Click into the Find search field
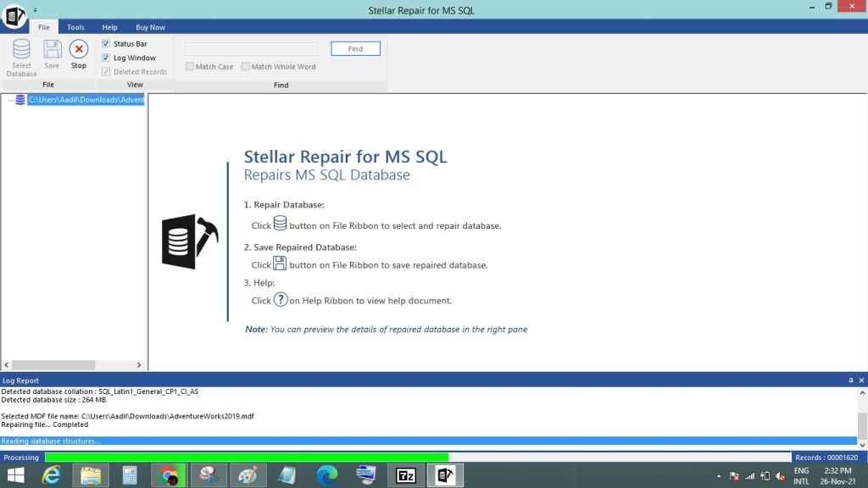The image size is (868, 488). (251, 49)
